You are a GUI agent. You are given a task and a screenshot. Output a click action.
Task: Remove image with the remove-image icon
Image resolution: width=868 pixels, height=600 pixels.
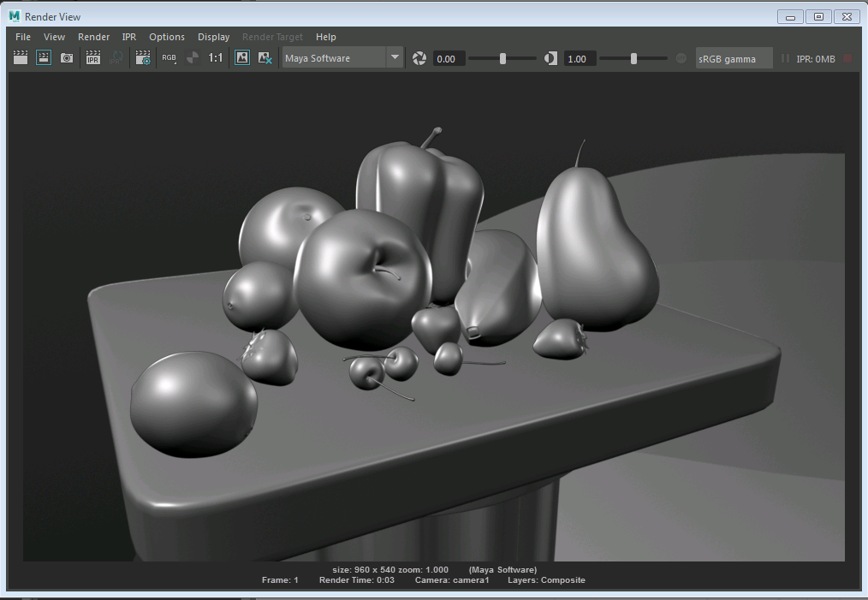click(265, 57)
